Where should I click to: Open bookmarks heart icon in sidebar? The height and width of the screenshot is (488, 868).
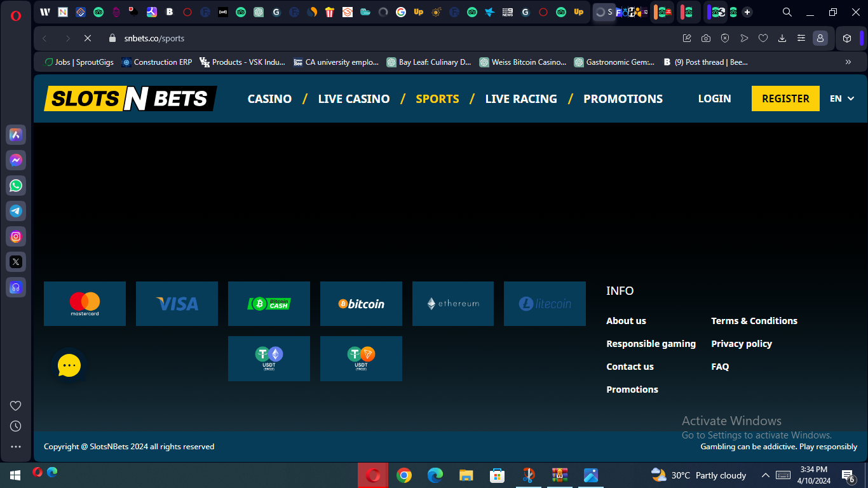coord(16,405)
